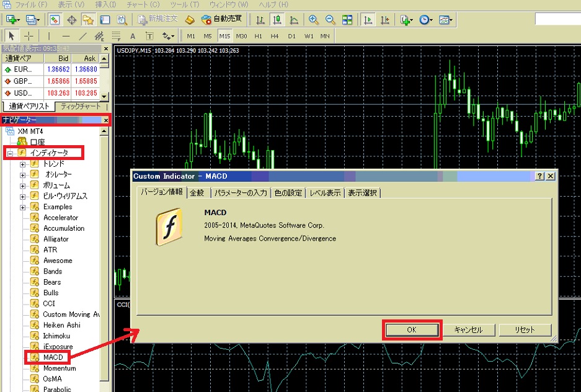This screenshot has height=392, width=581.
Task: Select the crosshair tool
Action: 29,36
